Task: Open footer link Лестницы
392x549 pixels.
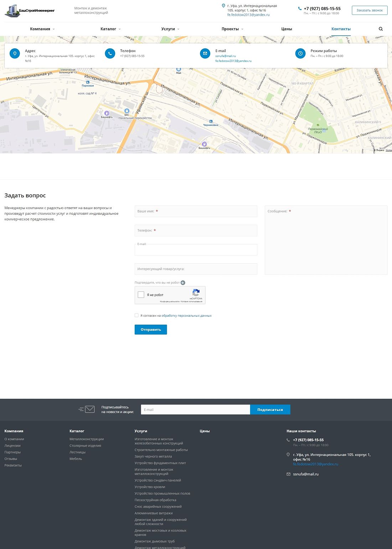Action: coord(77,452)
